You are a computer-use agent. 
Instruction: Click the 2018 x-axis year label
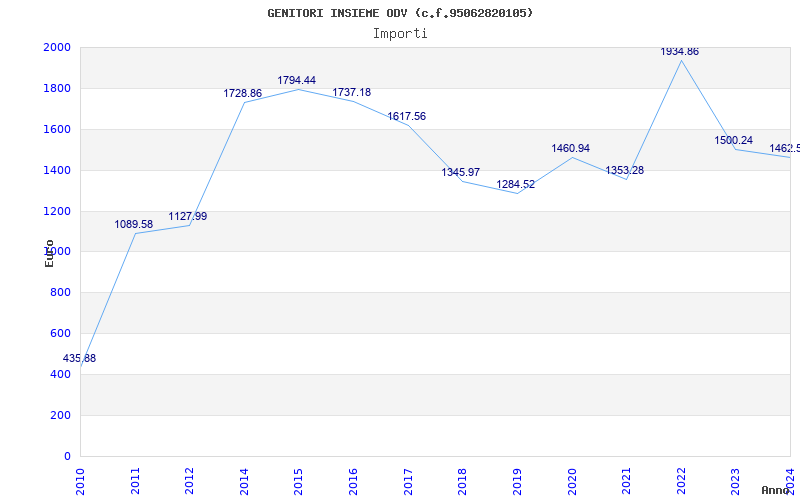(x=463, y=482)
